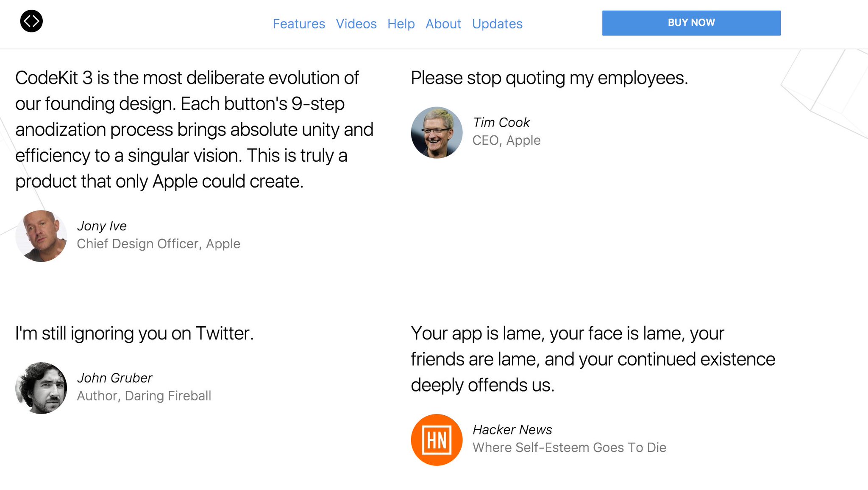Click the 'Please stop quoting my employees' quote
Image resolution: width=868 pixels, height=490 pixels.
tap(549, 78)
